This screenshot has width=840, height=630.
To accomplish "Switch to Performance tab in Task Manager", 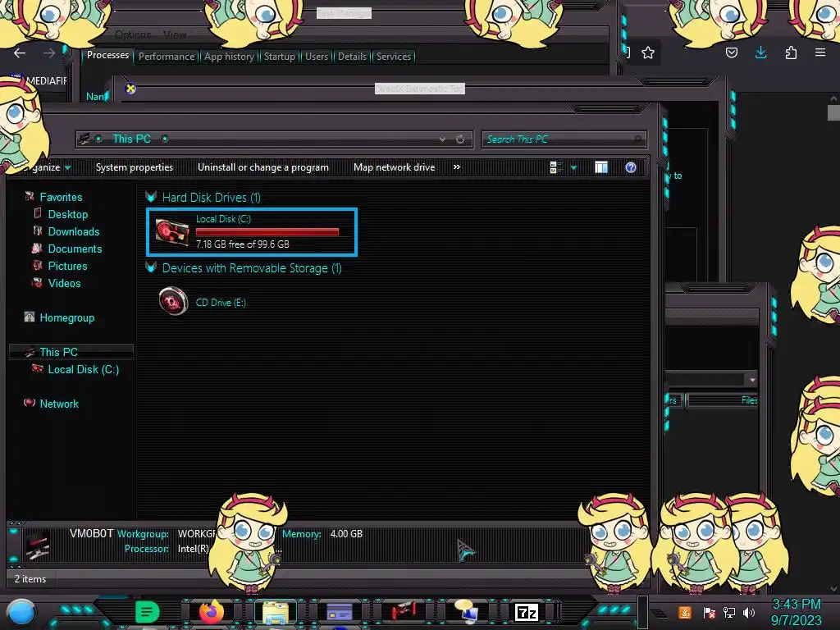I will (x=166, y=57).
